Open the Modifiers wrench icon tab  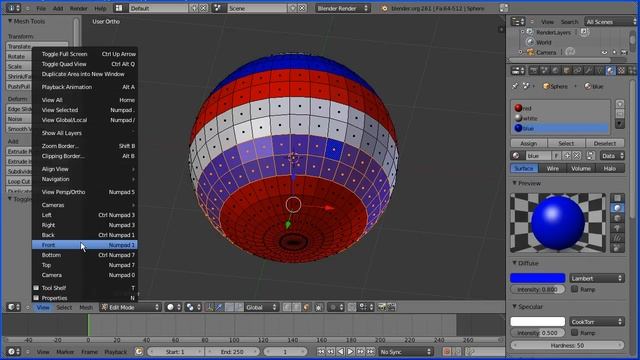click(x=588, y=71)
